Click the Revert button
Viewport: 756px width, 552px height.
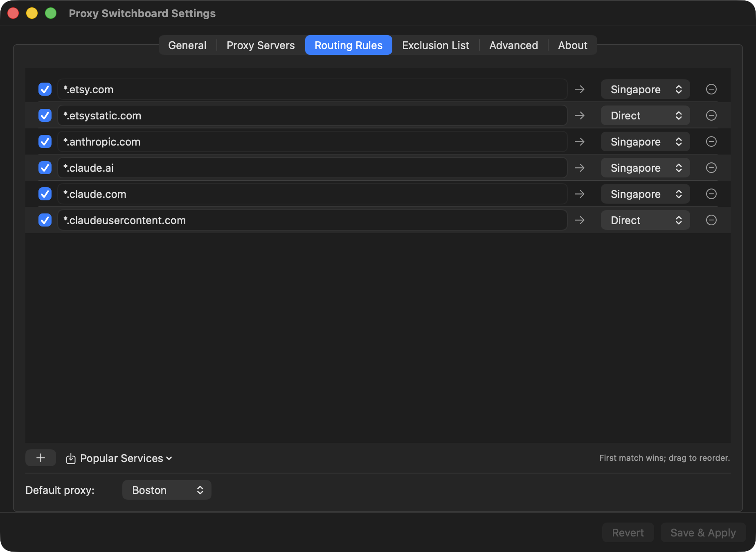coord(628,532)
